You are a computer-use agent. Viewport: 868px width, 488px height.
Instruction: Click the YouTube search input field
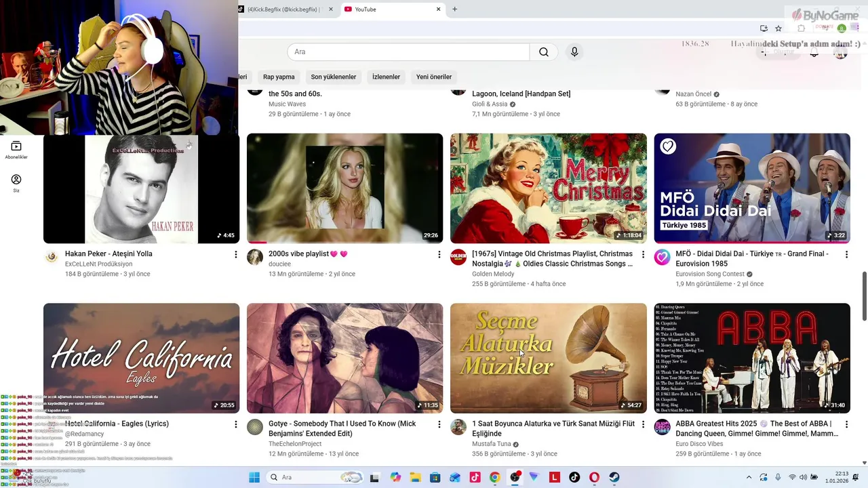tap(408, 52)
